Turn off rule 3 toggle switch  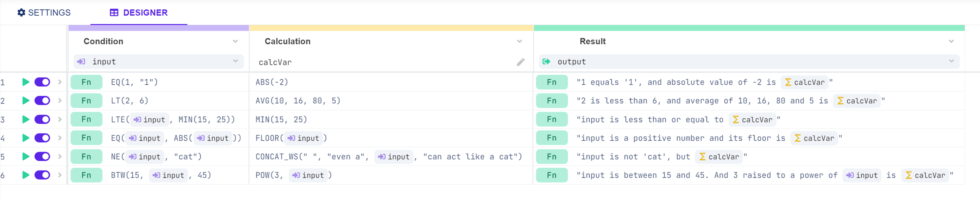point(42,120)
